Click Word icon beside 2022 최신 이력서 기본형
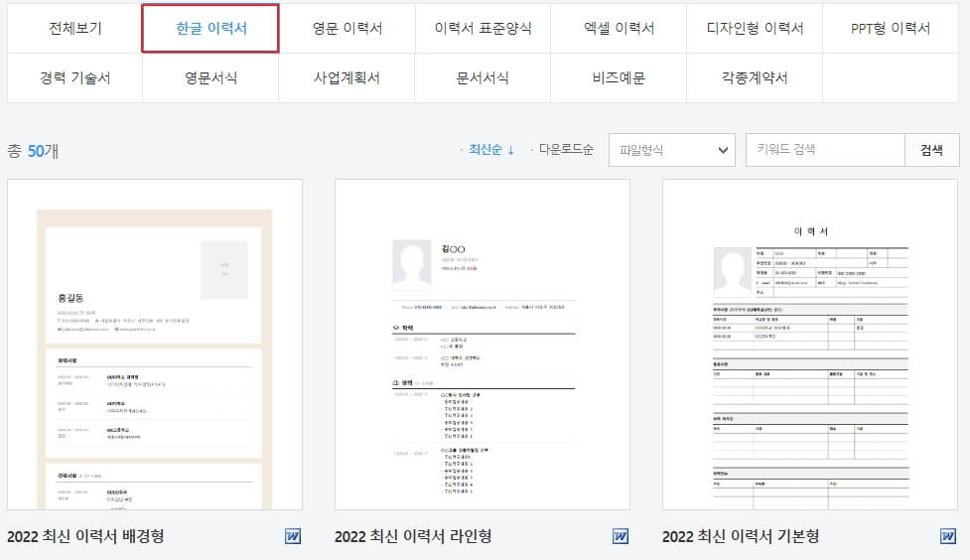The height and width of the screenshot is (560, 970). [x=948, y=536]
